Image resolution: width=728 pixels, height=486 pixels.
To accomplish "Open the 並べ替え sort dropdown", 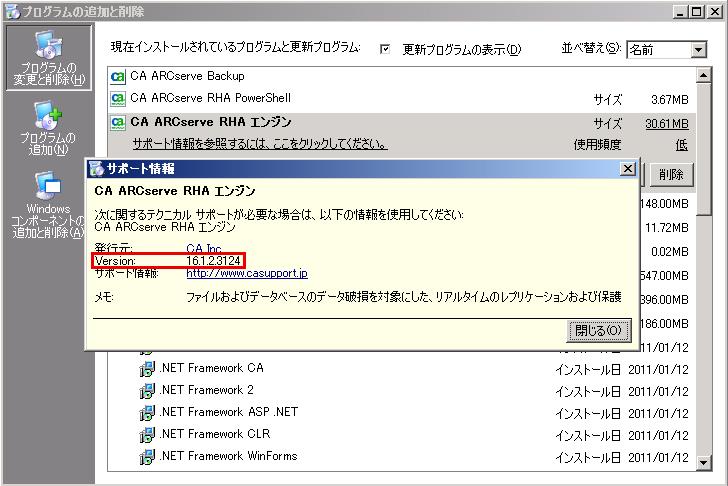I will click(698, 50).
